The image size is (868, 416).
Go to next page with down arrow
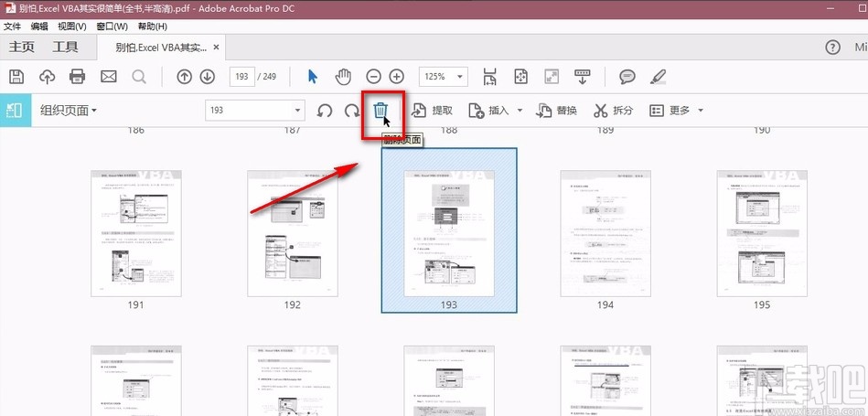[208, 76]
